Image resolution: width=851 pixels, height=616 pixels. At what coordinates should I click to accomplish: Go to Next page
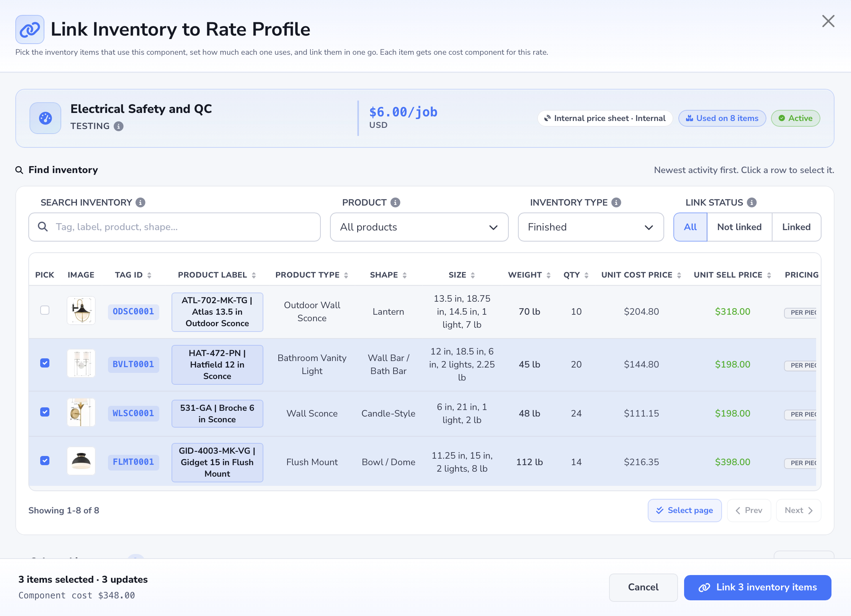[x=799, y=510]
